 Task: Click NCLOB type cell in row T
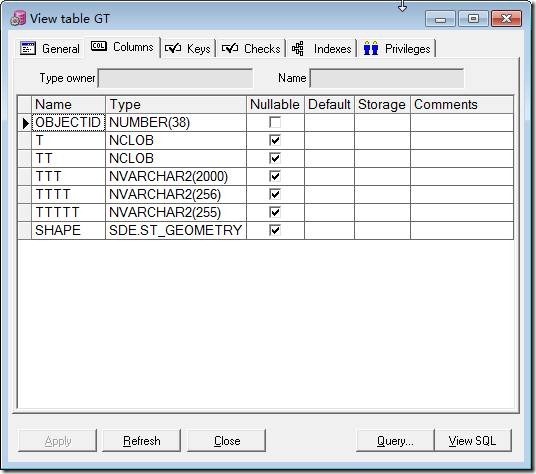pos(176,140)
